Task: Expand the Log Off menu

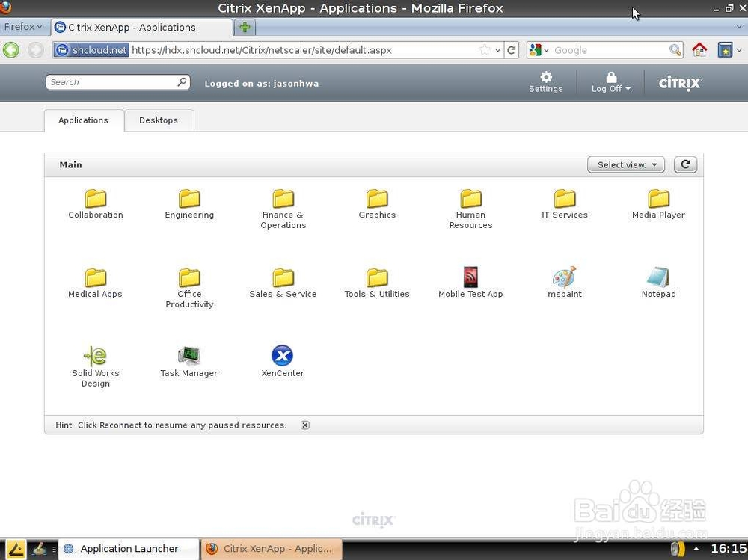Action: point(611,82)
